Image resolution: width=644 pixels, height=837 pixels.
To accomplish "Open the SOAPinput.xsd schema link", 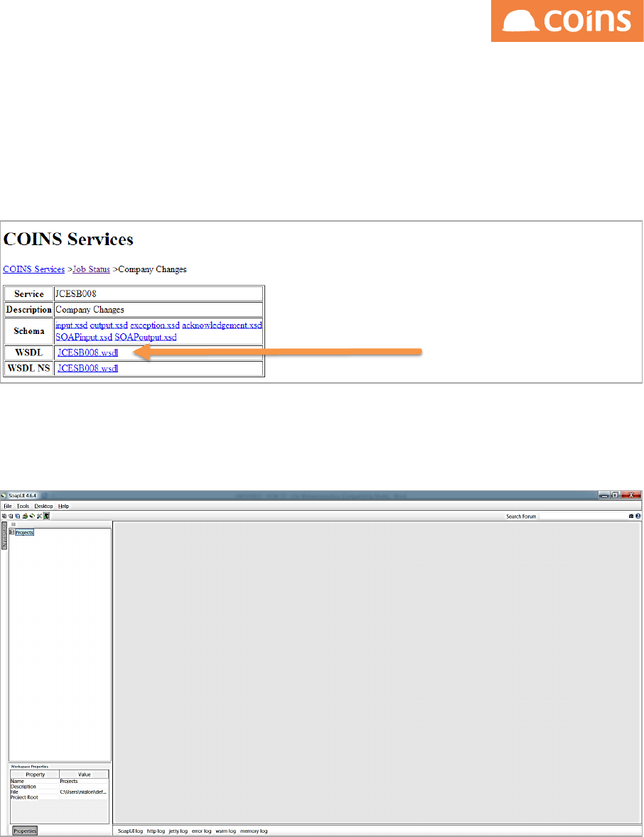I will (84, 337).
